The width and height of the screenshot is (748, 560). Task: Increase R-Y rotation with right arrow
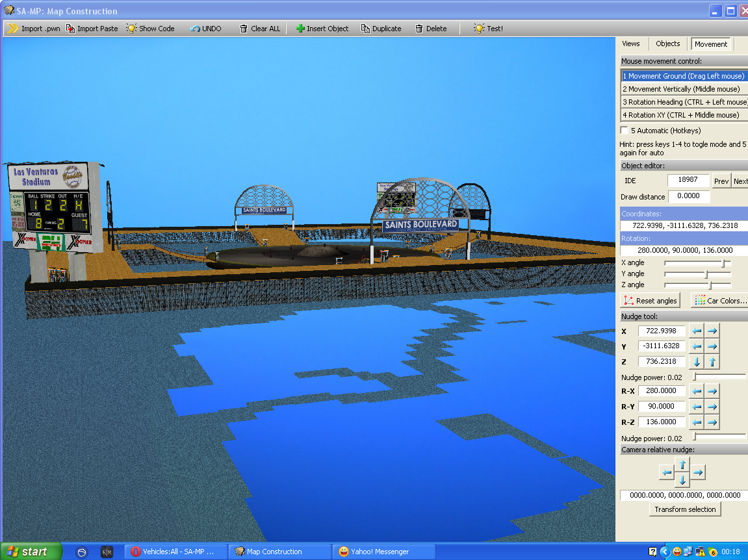[712, 407]
